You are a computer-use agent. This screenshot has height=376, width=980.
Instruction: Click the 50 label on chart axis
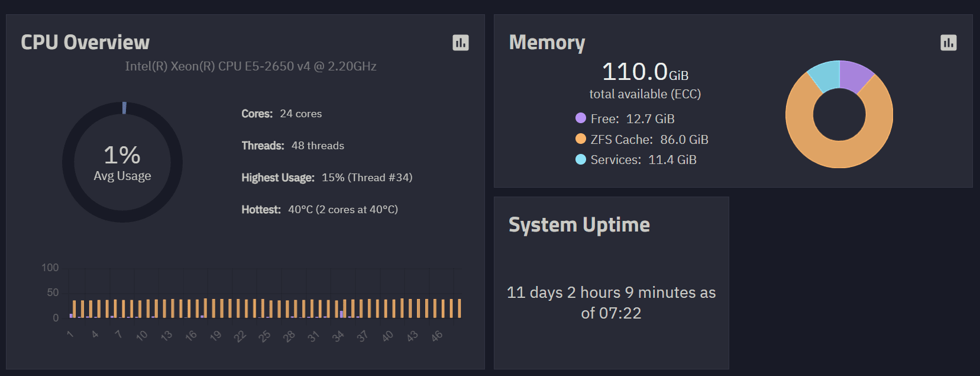click(x=53, y=293)
